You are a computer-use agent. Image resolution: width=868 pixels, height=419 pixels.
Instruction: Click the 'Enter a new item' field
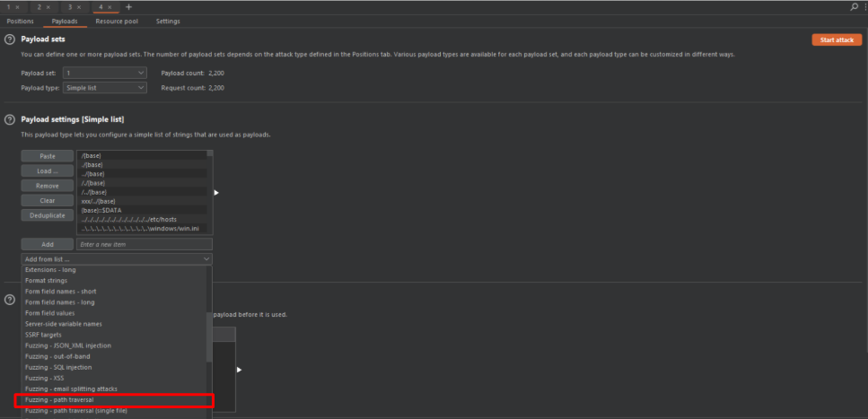(144, 244)
